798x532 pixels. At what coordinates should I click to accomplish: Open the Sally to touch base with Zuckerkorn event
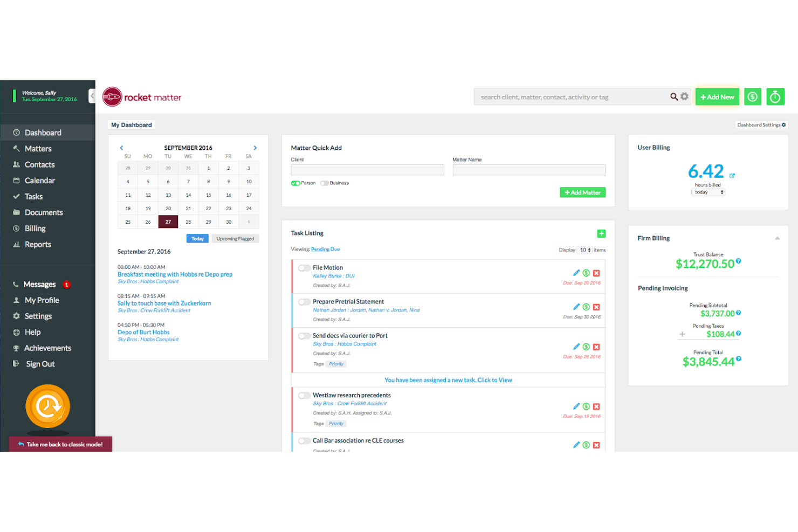[x=164, y=303]
